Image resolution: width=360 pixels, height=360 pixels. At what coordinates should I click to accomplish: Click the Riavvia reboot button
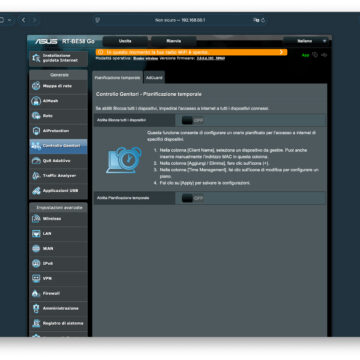[x=174, y=41]
